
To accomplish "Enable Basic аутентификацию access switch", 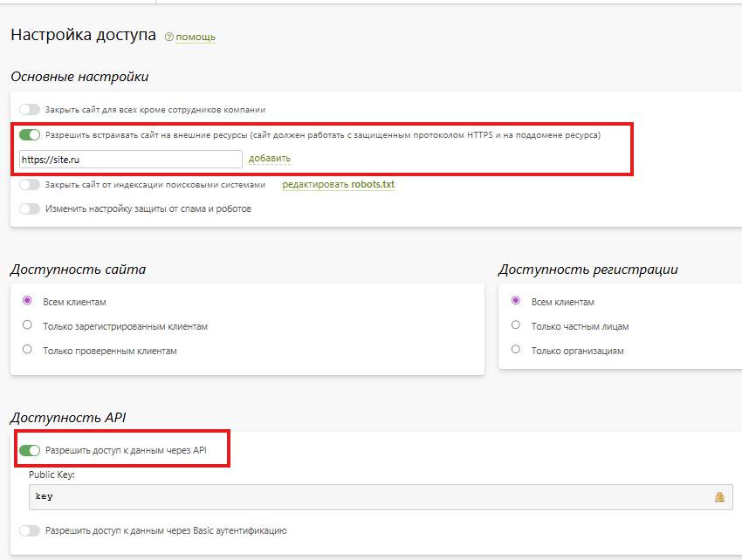I will pyautogui.click(x=30, y=530).
